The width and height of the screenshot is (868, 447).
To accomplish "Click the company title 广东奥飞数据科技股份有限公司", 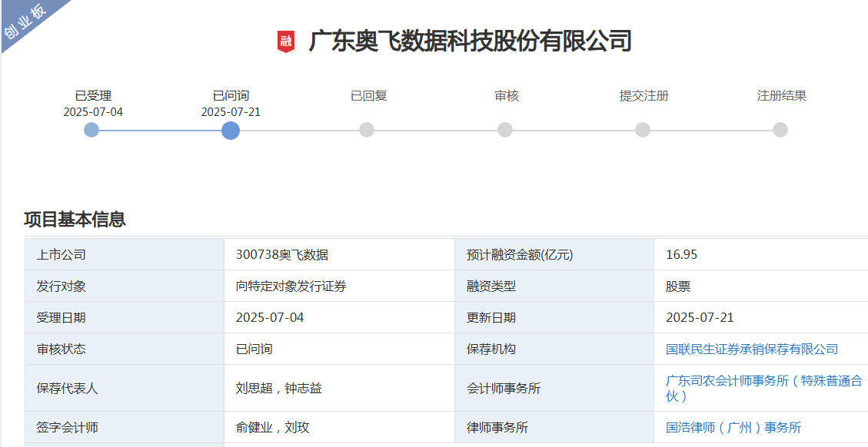I will pyautogui.click(x=470, y=41).
